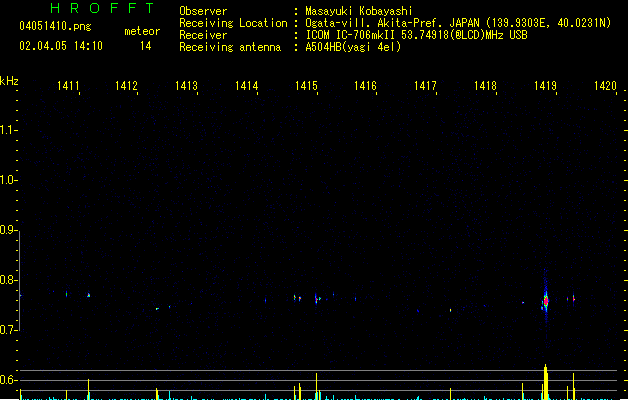Click the 1419 time axis label

546,86
